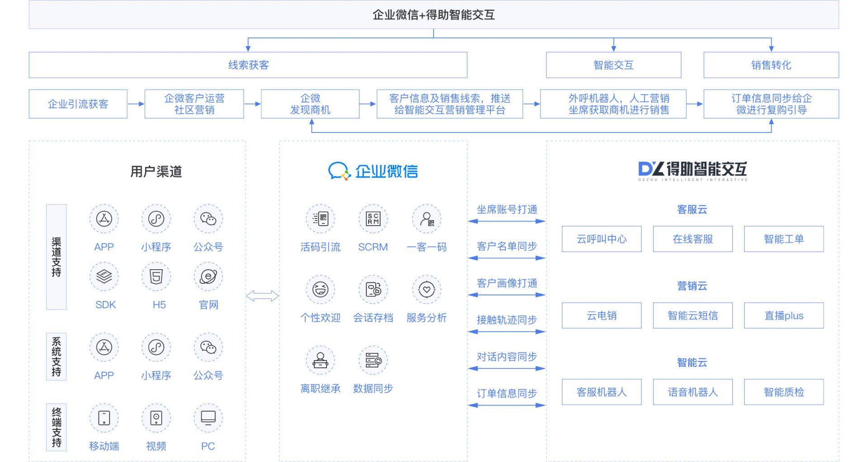This screenshot has height=462, width=868.
Task: Click the 智能质检 box
Action: [784, 392]
